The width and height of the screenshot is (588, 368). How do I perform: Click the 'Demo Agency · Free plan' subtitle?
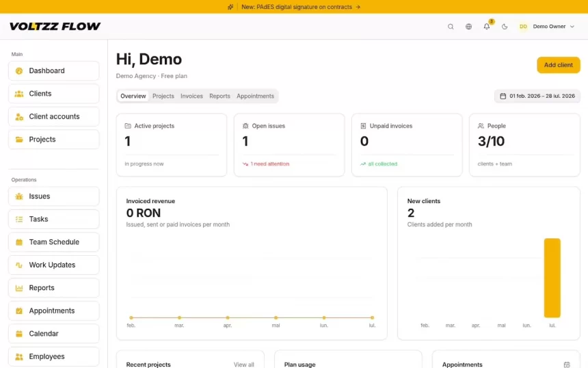pyautogui.click(x=152, y=76)
